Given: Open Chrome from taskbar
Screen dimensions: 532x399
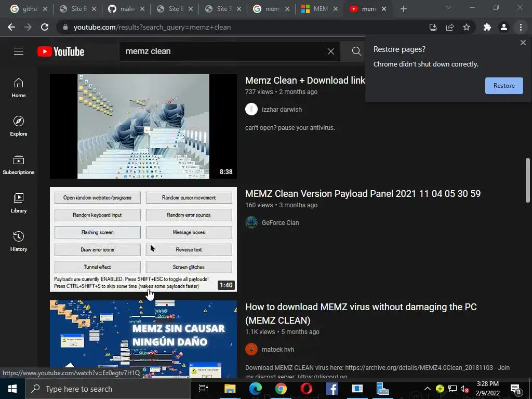Looking at the screenshot, I should (281, 389).
